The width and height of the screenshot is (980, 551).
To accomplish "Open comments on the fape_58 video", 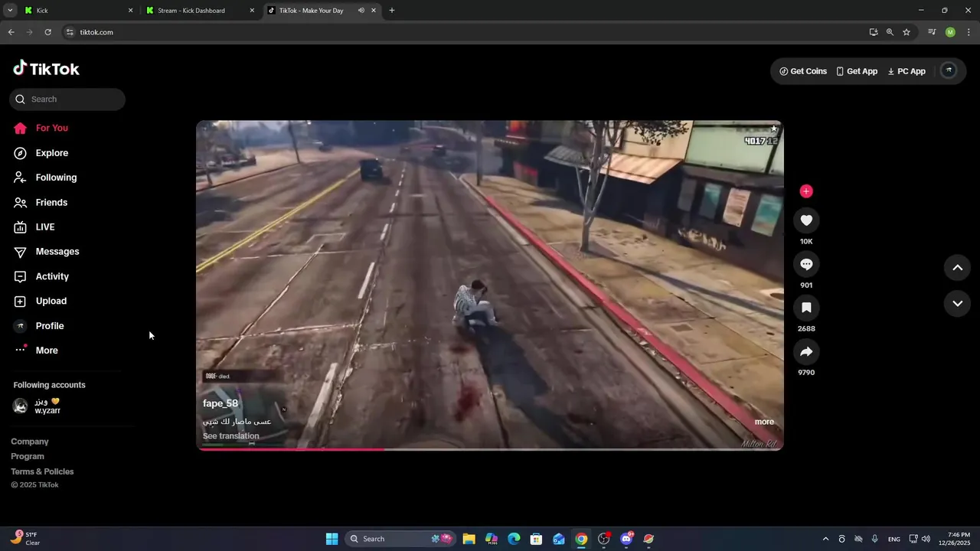I will tap(806, 264).
